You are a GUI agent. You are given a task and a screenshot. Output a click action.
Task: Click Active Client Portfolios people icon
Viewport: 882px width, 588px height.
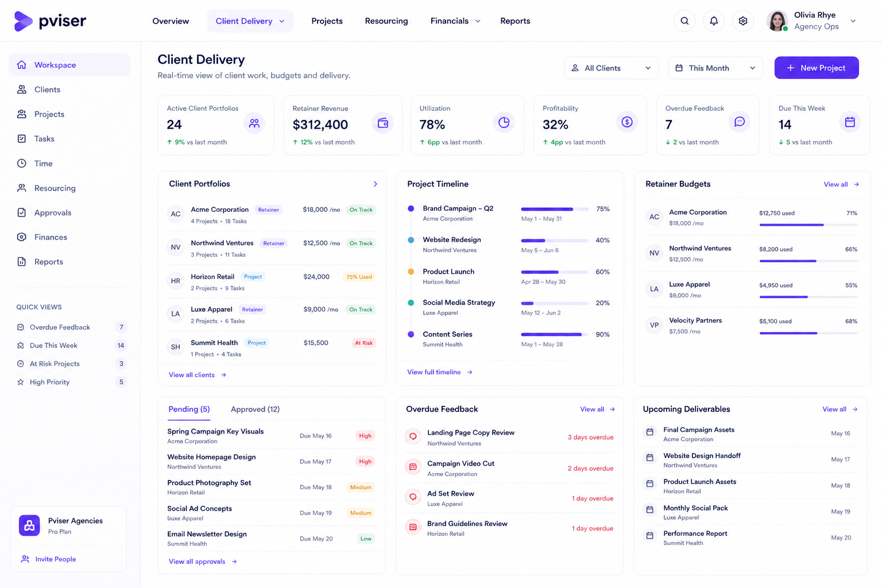[254, 123]
